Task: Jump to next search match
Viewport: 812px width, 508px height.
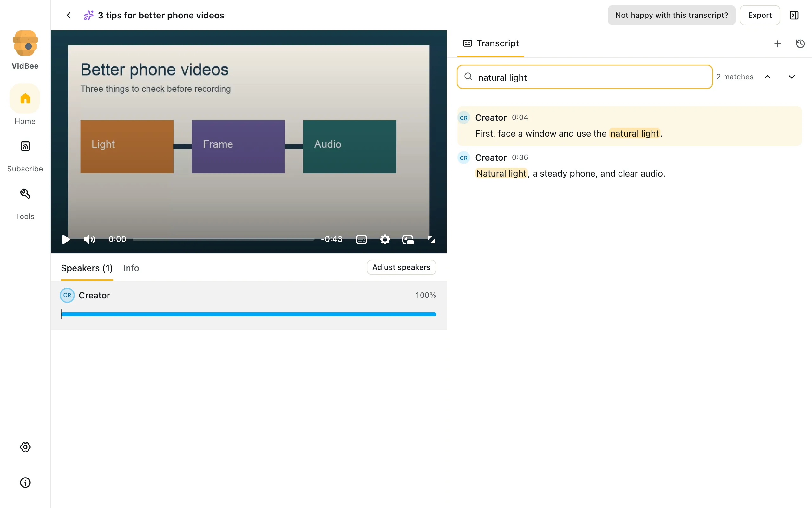Action: point(791,77)
